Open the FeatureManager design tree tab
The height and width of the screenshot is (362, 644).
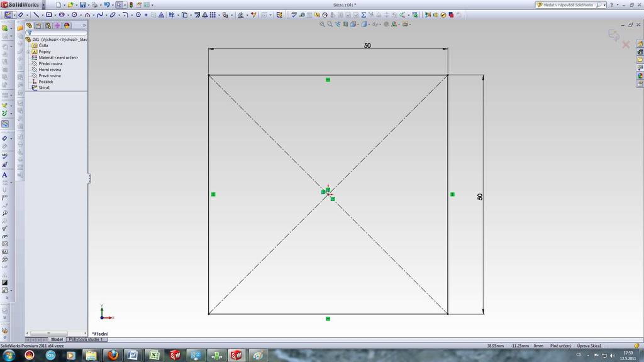29,25
